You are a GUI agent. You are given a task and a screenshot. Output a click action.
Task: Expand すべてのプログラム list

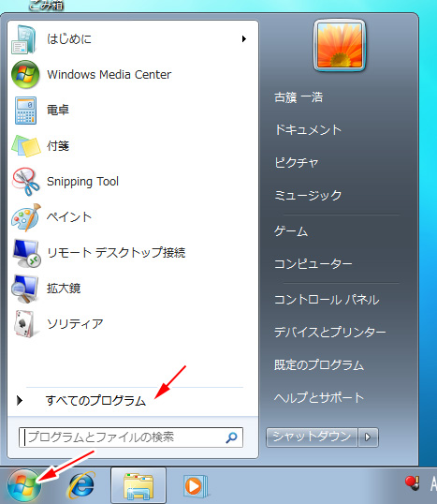(96, 401)
